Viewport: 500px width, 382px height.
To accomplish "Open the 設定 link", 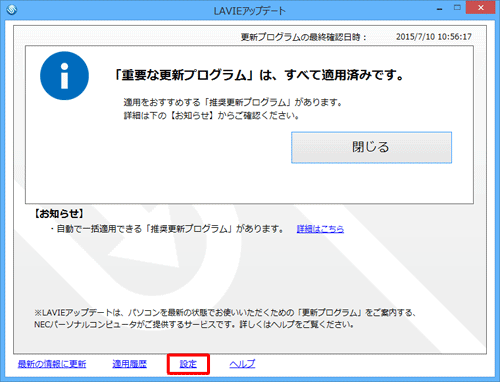I will [188, 364].
